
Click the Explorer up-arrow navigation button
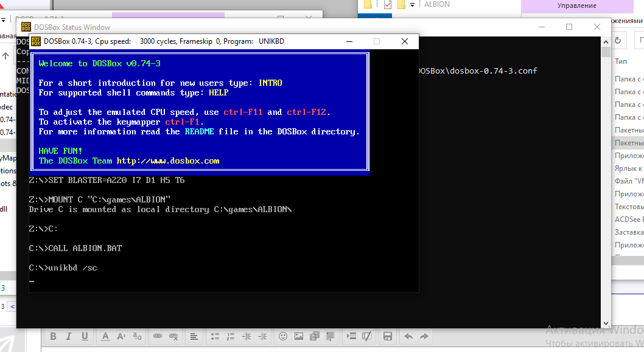(x=5, y=56)
